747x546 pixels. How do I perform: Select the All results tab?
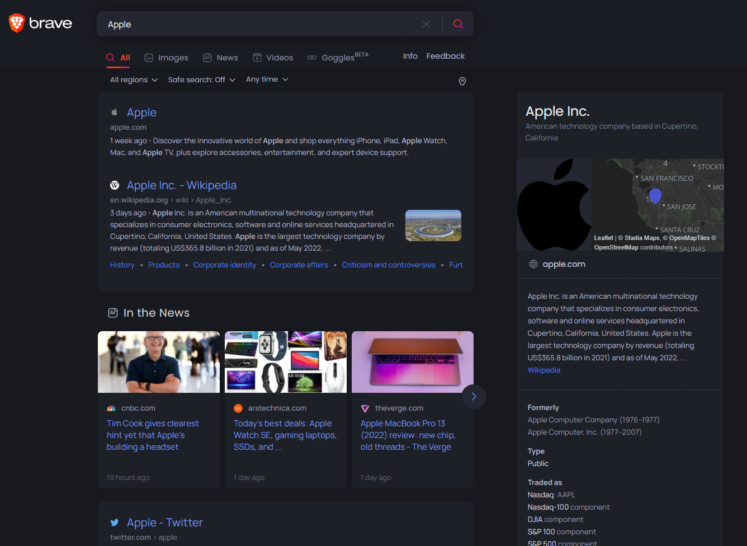118,58
